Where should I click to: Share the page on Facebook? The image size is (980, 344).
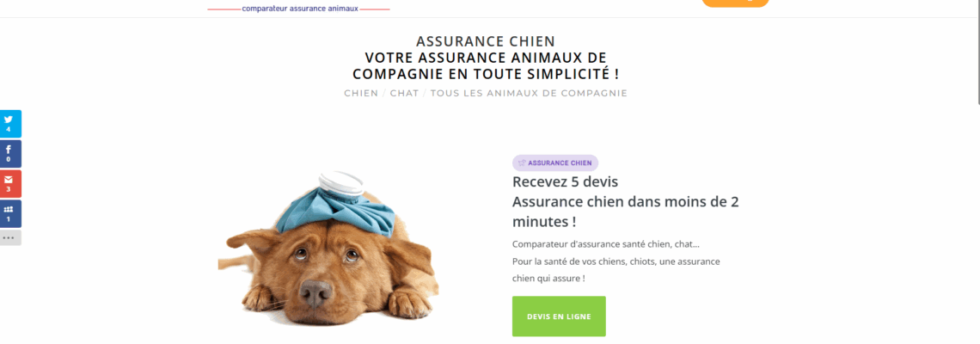[x=10, y=154]
